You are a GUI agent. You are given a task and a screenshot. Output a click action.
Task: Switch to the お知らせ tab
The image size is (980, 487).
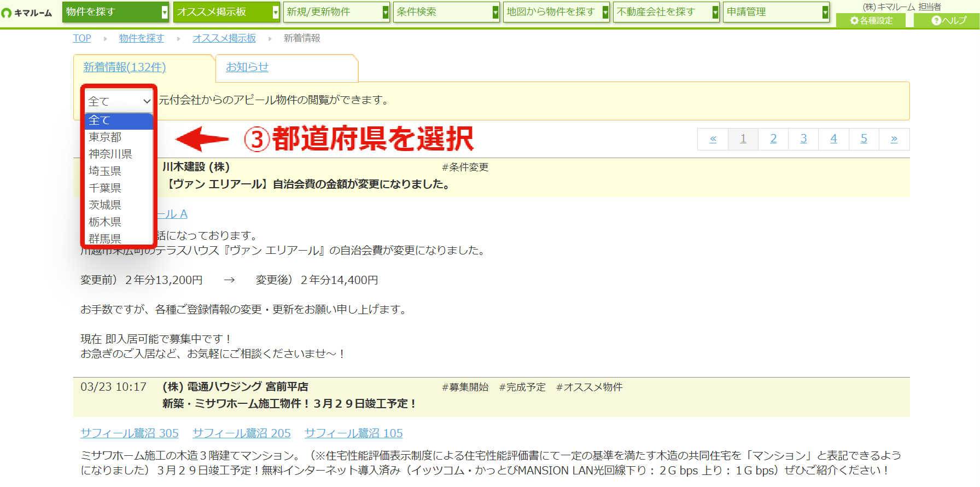[247, 67]
